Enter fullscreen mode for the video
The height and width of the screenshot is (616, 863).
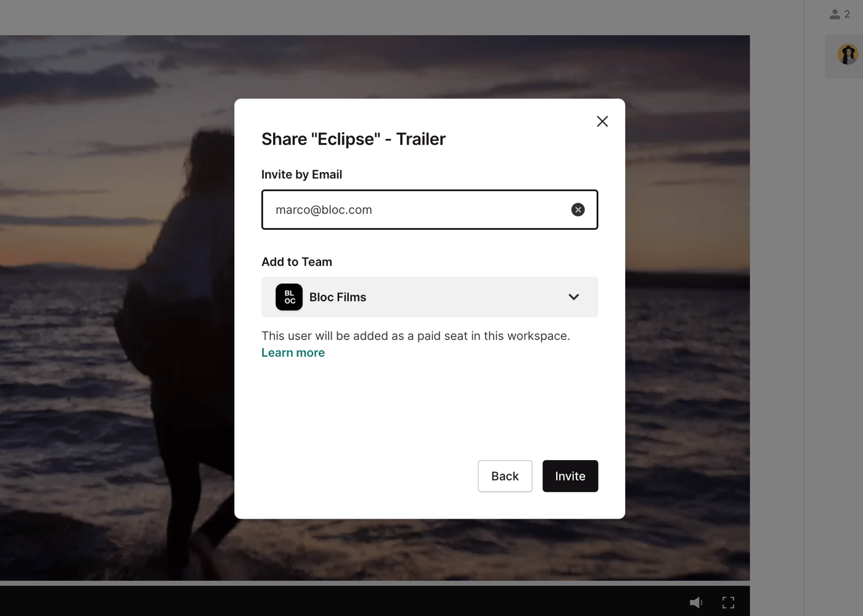728,602
